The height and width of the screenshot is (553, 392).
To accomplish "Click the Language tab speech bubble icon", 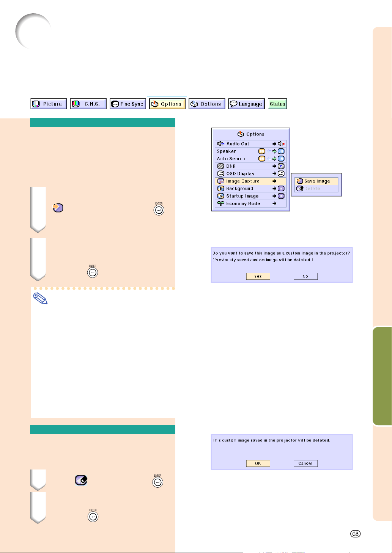I will pyautogui.click(x=234, y=104).
